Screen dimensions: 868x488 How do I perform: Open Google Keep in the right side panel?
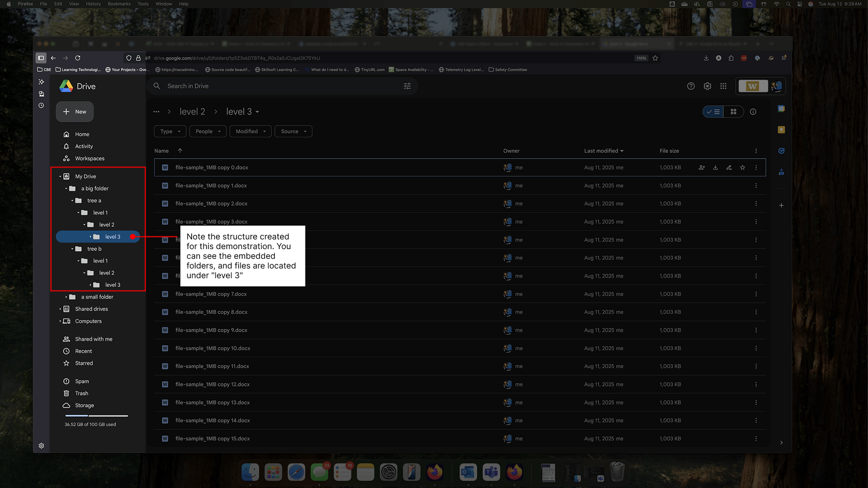pos(781,130)
